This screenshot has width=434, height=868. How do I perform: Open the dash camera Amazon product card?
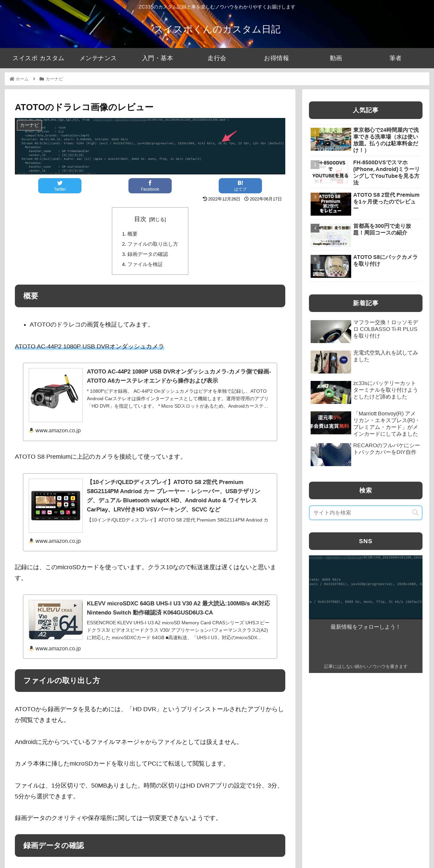(150, 402)
